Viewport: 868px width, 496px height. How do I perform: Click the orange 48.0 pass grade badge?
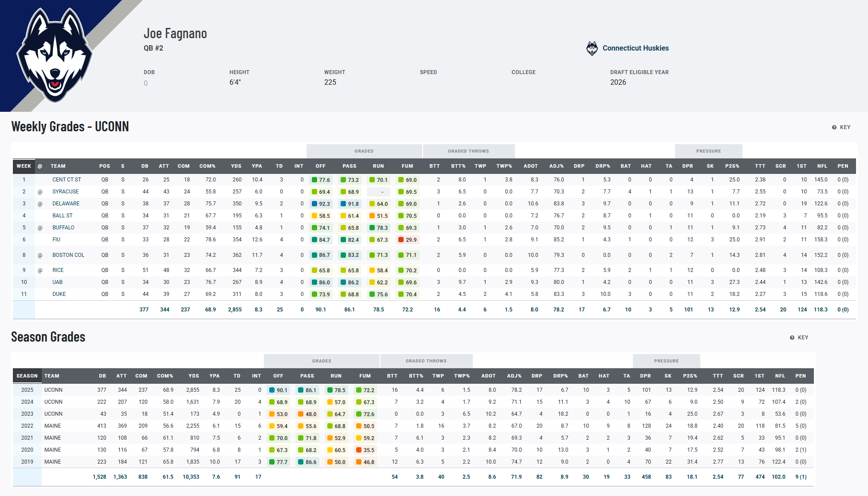point(307,414)
